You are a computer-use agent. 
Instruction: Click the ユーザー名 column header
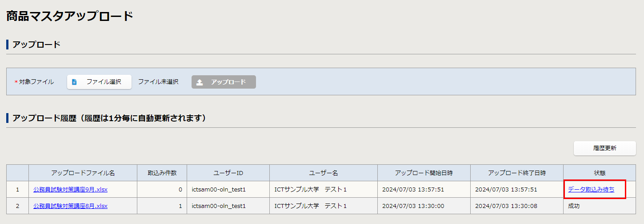click(323, 173)
